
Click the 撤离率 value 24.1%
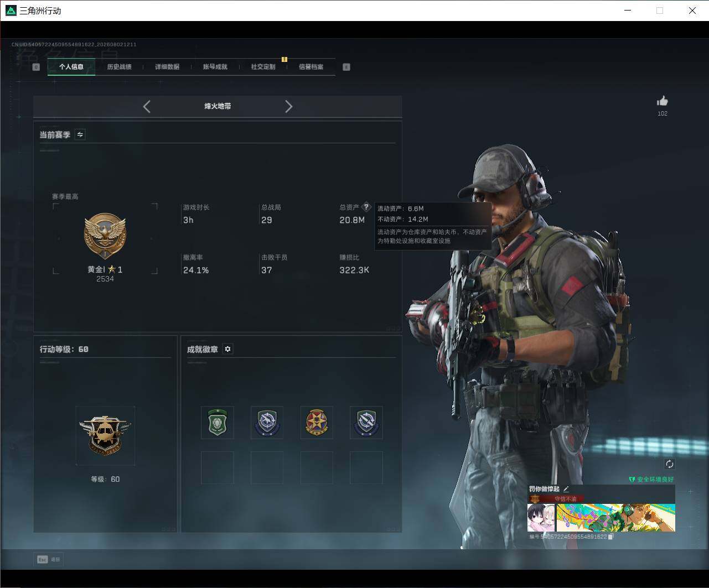tap(196, 270)
